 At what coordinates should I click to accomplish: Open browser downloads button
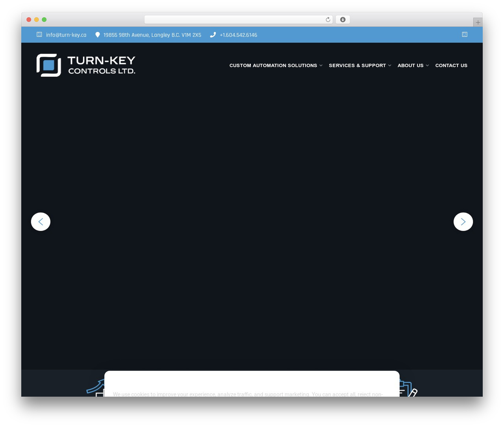click(343, 20)
